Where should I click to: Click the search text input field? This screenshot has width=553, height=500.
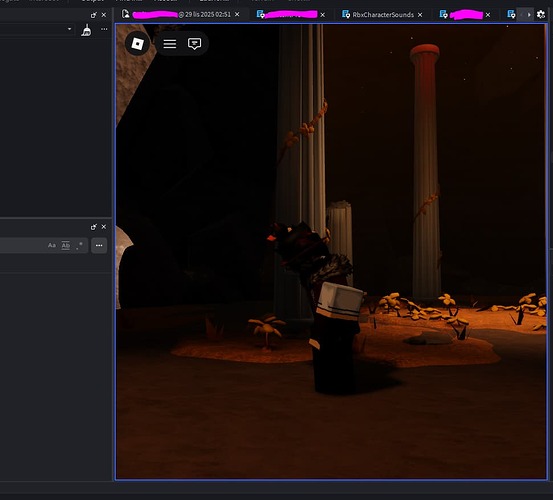[22, 245]
